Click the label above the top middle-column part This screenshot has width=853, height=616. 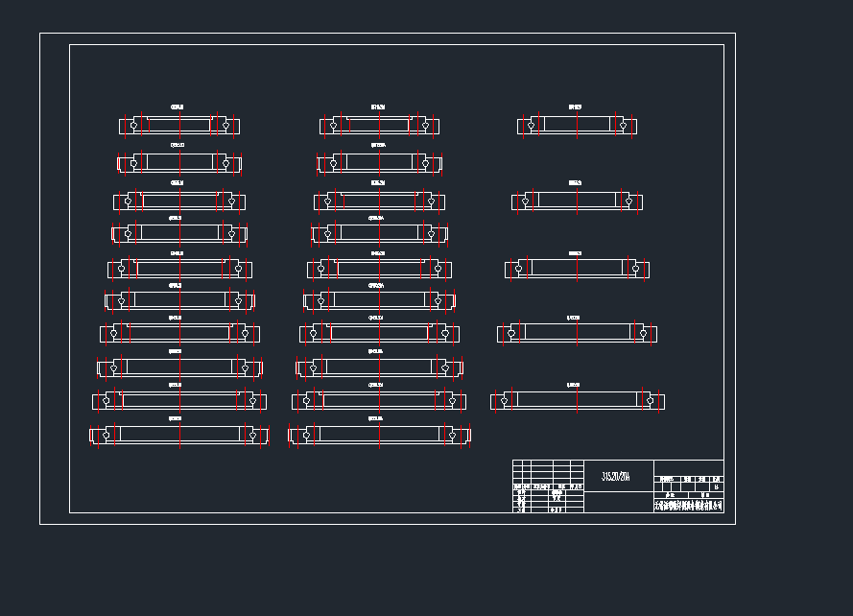pos(378,107)
